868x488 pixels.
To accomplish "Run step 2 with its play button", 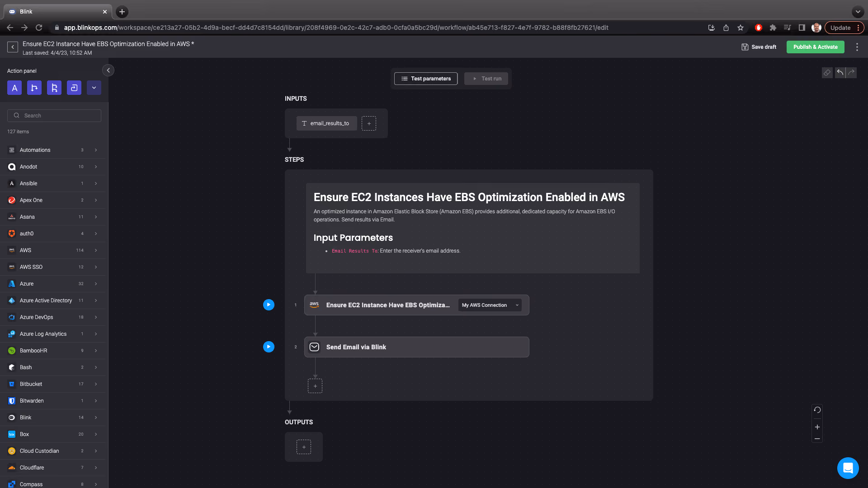I will [x=269, y=347].
